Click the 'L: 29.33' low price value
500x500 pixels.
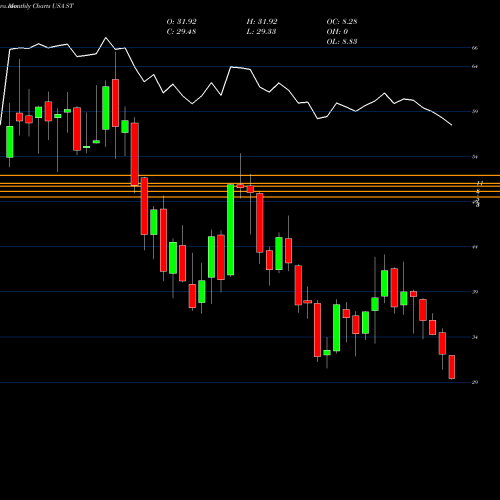click(261, 32)
